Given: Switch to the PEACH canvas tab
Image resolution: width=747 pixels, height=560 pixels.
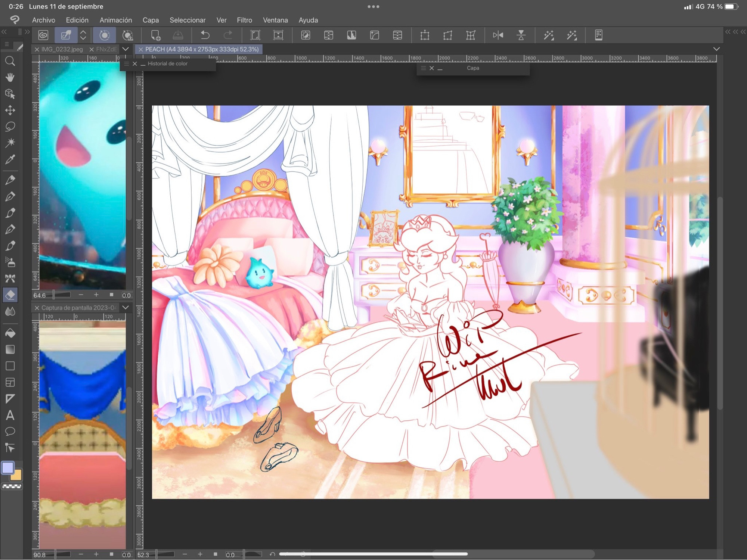Looking at the screenshot, I should pyautogui.click(x=202, y=49).
